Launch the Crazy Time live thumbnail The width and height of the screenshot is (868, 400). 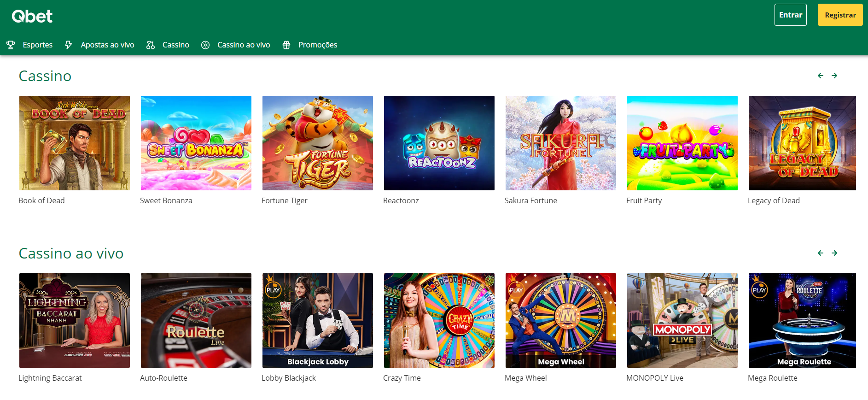439,320
